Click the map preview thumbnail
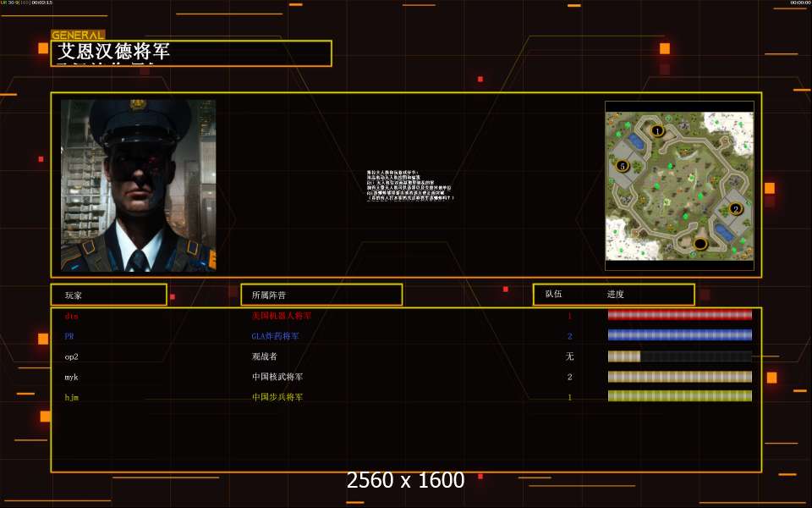812x508 pixels. click(x=679, y=186)
